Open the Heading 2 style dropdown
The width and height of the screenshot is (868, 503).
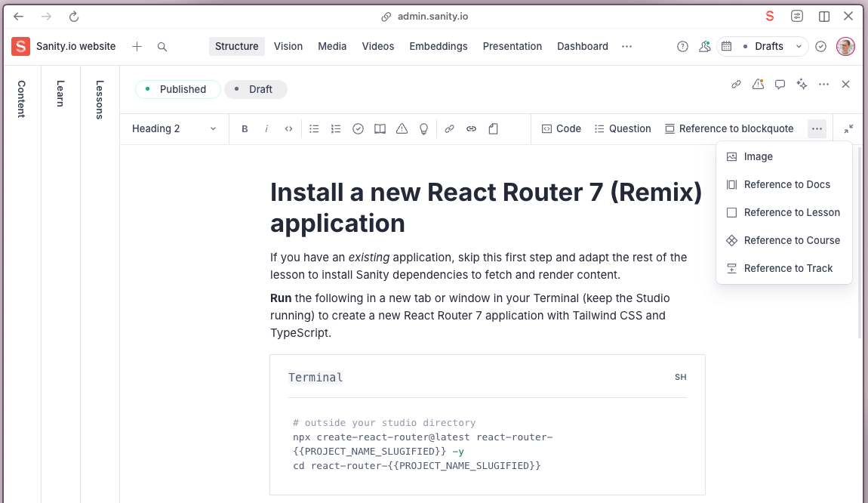[x=174, y=128]
